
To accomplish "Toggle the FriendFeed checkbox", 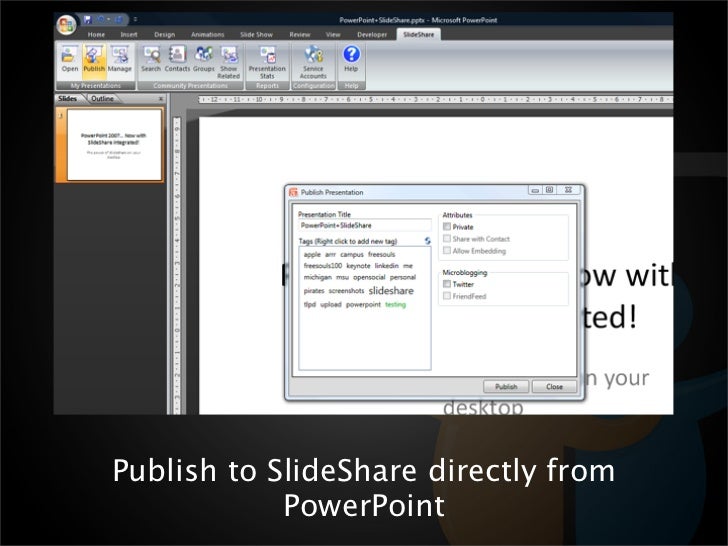I will [447, 296].
